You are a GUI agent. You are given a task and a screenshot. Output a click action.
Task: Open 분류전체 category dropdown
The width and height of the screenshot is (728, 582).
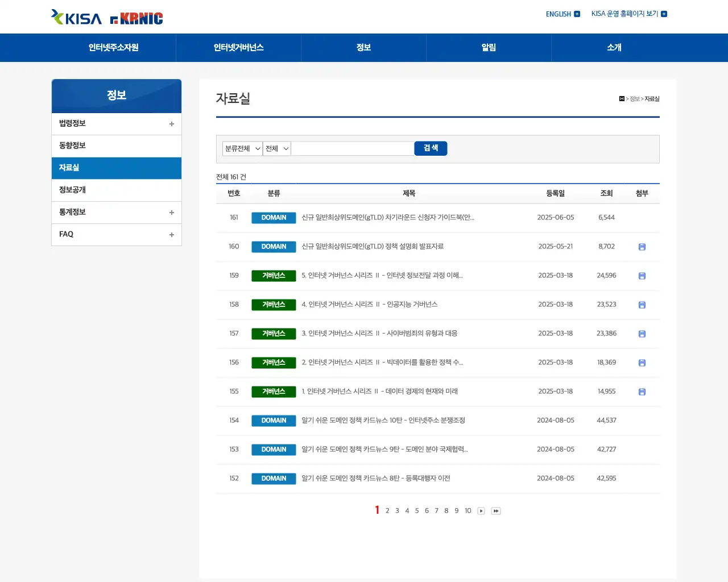tap(242, 148)
